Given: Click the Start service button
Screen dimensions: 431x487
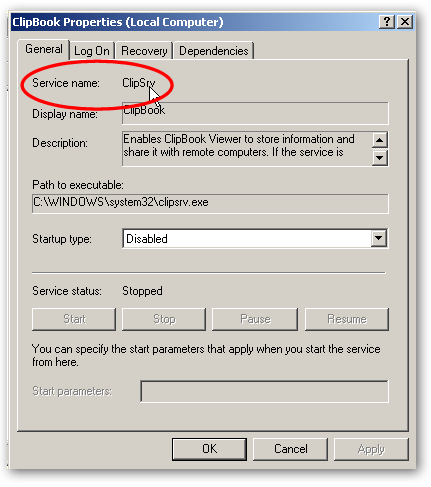Looking at the screenshot, I should [x=74, y=319].
